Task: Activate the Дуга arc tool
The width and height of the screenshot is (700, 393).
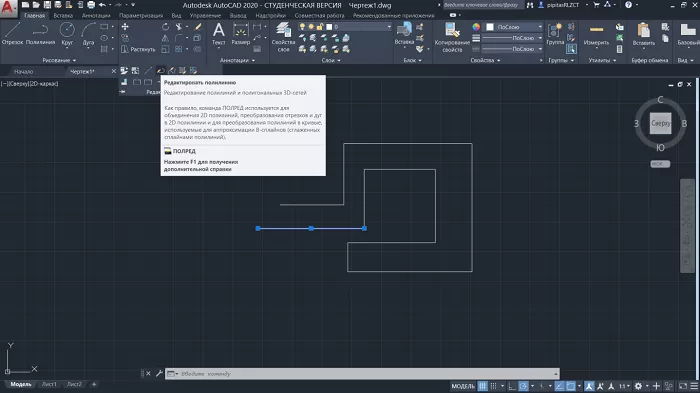Action: [88, 34]
